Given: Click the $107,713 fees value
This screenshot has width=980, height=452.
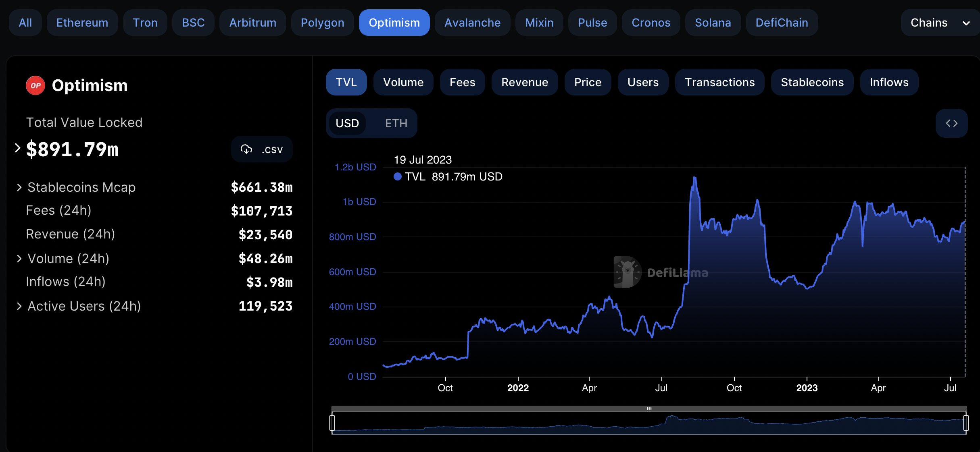Looking at the screenshot, I should pyautogui.click(x=262, y=211).
